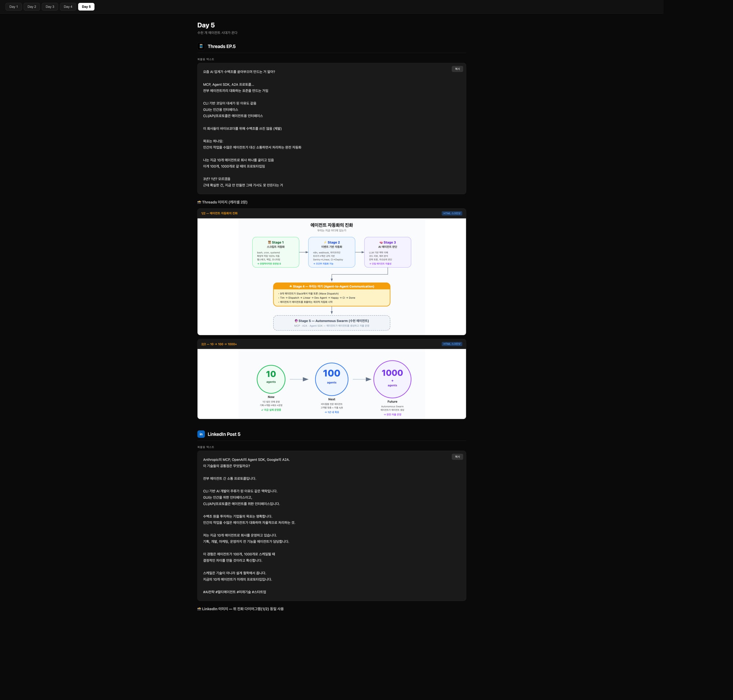733x700 pixels.
Task: Click the purple 1000+ agents circle
Action: [392, 379]
